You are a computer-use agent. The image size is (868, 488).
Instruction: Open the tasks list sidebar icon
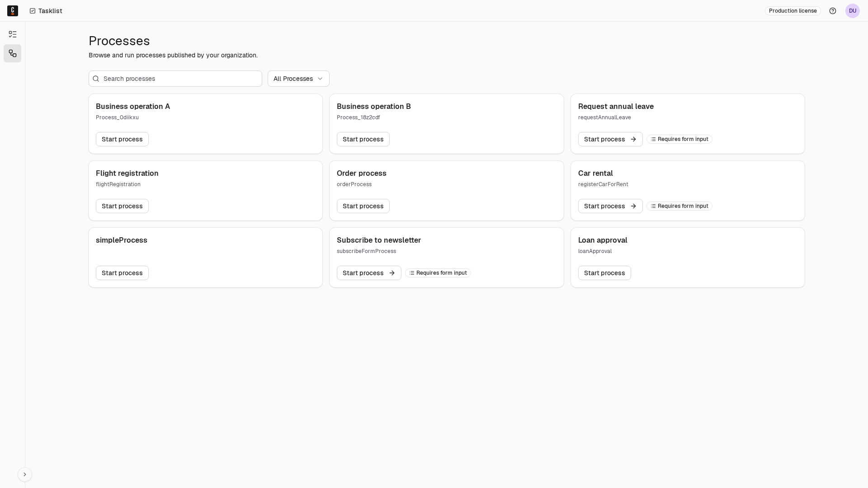(x=13, y=34)
